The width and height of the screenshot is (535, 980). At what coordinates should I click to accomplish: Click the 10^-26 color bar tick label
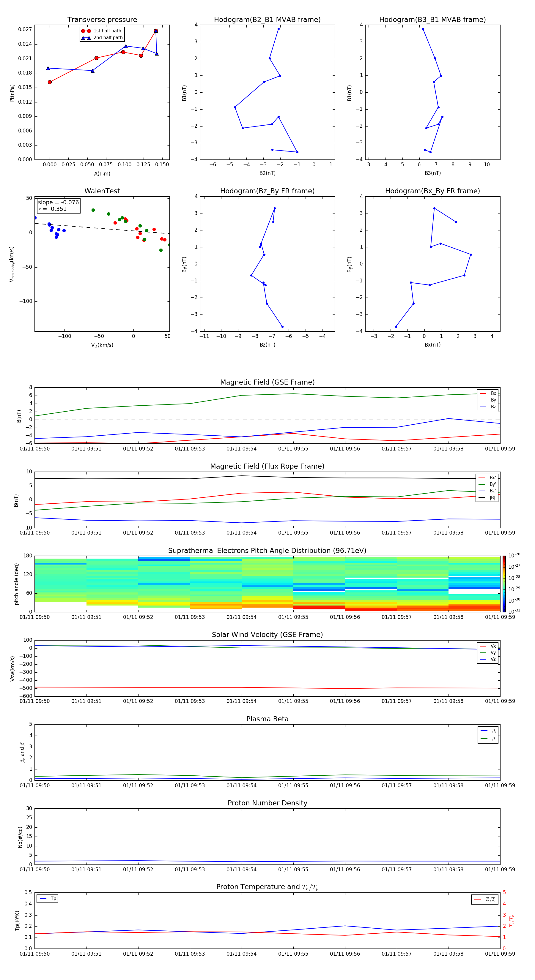[x=514, y=555]
